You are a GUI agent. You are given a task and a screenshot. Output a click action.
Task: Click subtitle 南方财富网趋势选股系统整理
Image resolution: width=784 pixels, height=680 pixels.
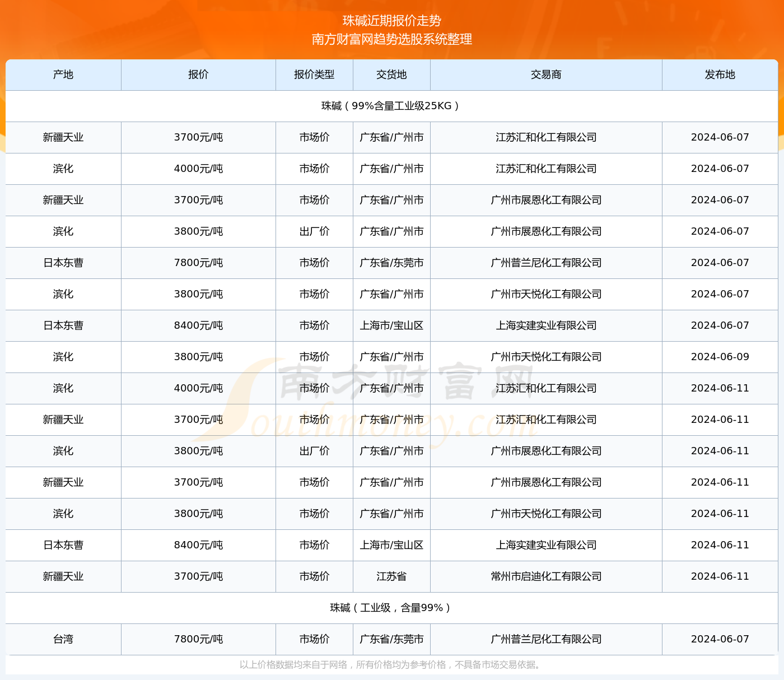tap(392, 39)
